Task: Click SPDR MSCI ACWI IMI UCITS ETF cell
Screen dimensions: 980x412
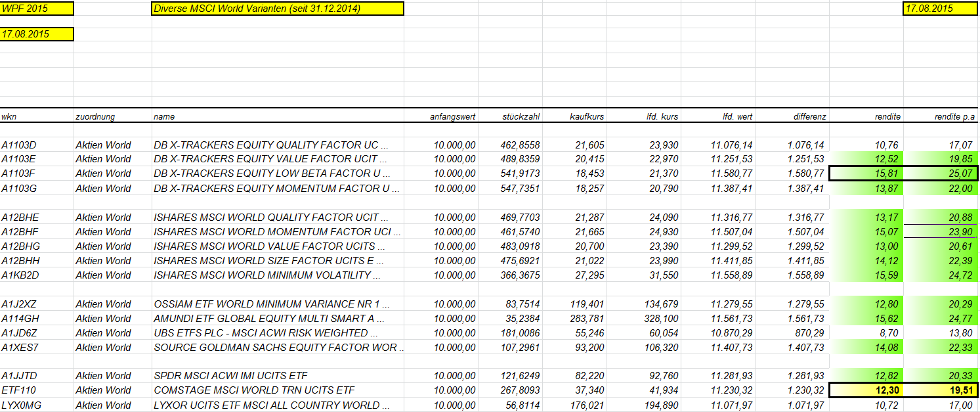Action: (277, 376)
